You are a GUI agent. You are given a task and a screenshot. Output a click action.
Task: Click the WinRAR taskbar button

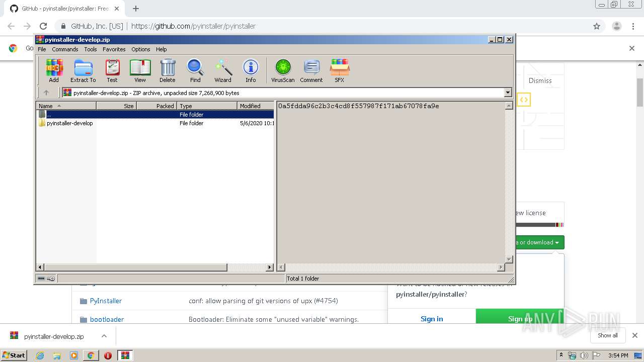[x=125, y=355]
